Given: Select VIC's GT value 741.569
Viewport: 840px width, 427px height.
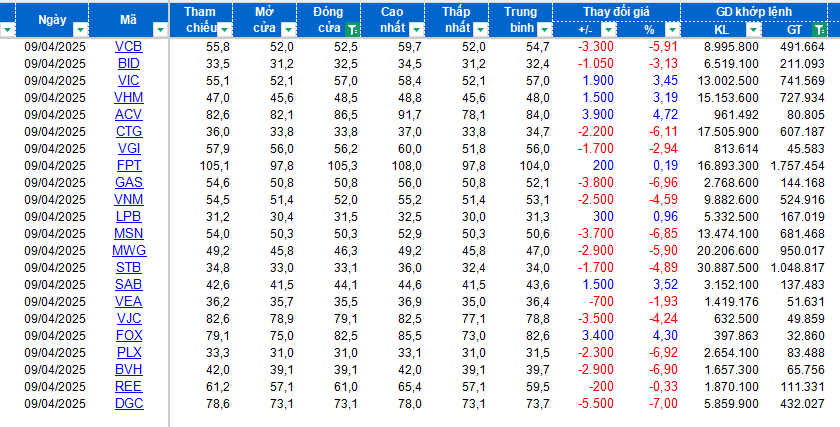Looking at the screenshot, I should click(x=802, y=80).
